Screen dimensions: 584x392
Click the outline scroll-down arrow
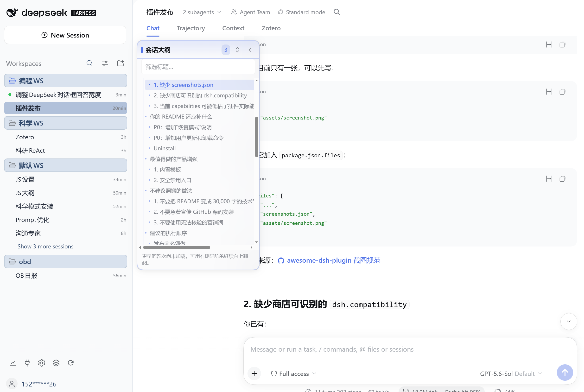tap(256, 242)
